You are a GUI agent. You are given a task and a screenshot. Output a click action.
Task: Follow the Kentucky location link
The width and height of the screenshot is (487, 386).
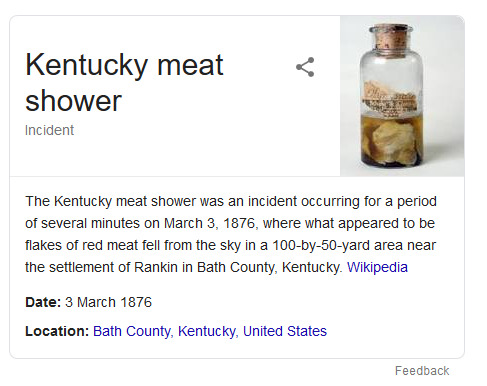tap(207, 331)
